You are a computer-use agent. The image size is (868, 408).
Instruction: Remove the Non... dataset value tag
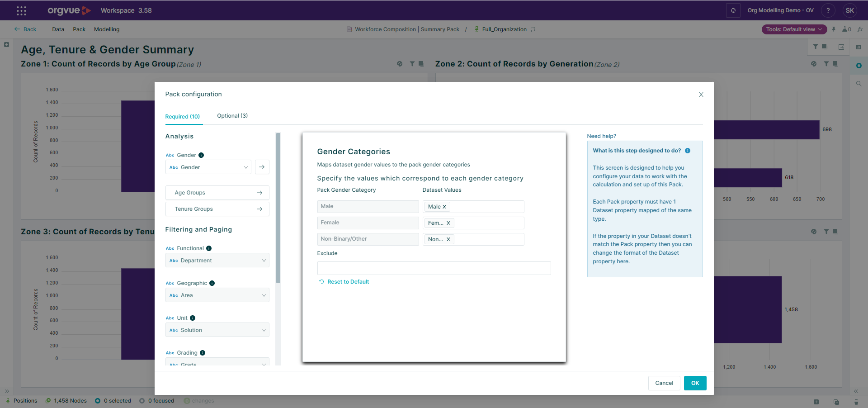pos(448,239)
